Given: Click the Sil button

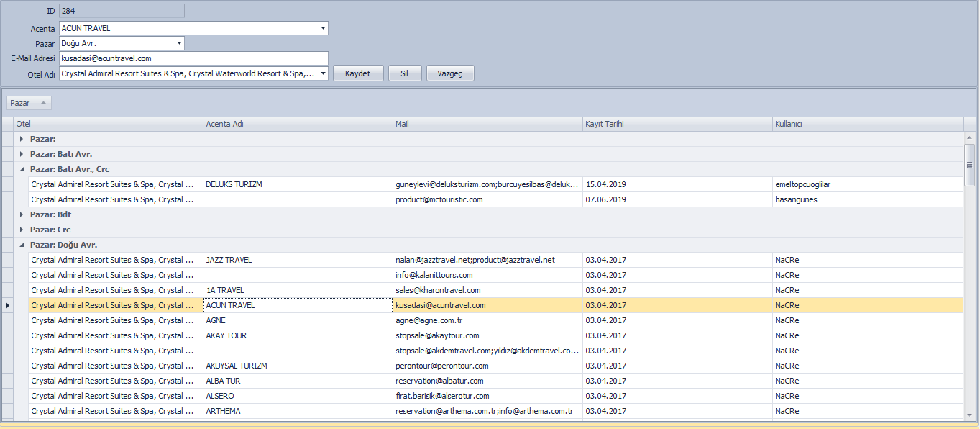Looking at the screenshot, I should [405, 73].
